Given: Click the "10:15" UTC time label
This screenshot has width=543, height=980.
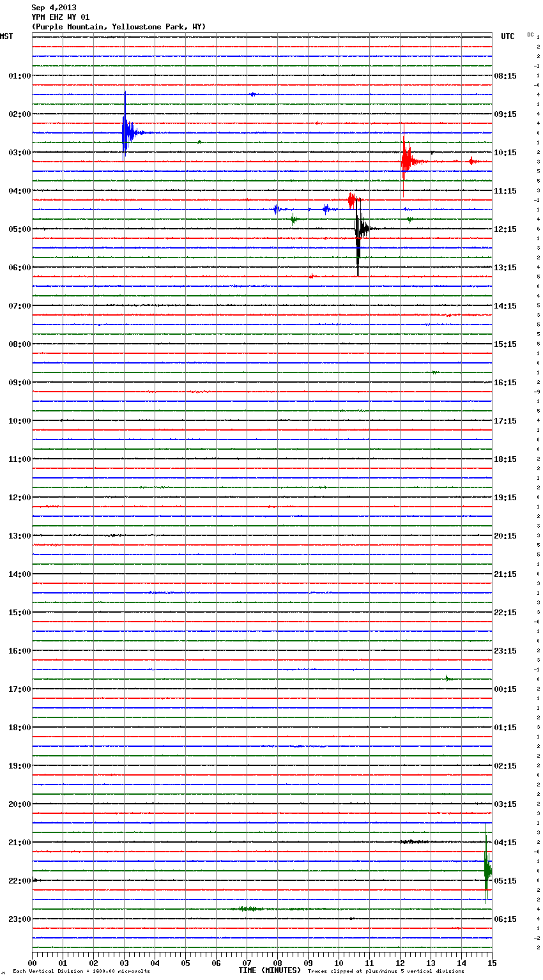Looking at the screenshot, I should click(x=505, y=152).
